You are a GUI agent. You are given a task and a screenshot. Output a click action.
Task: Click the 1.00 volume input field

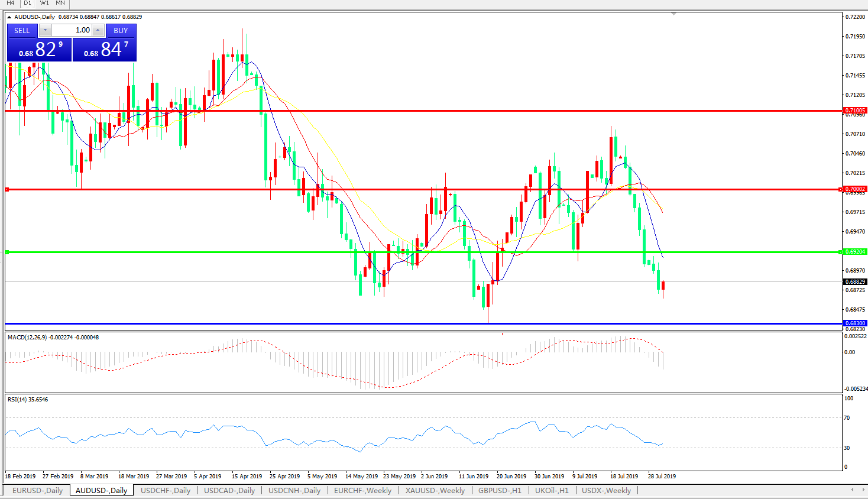point(72,30)
